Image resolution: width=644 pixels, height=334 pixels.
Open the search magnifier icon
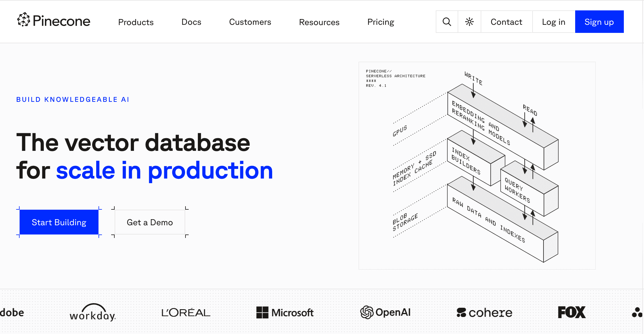pos(447,22)
